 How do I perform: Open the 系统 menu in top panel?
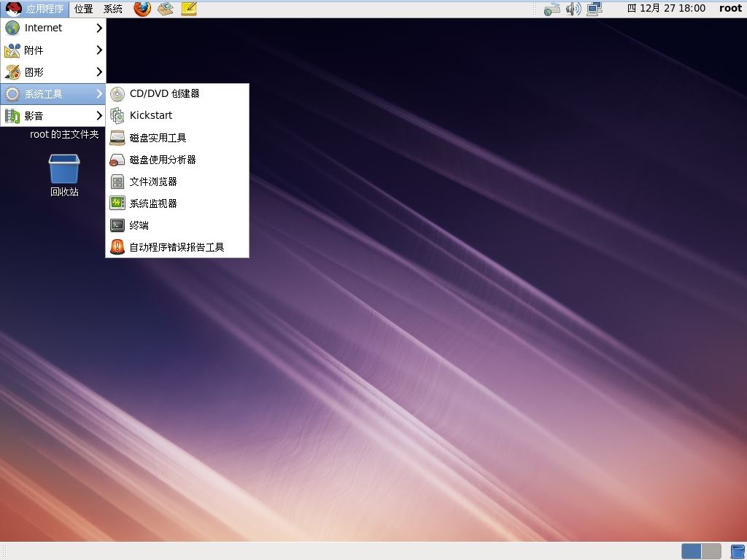point(113,9)
